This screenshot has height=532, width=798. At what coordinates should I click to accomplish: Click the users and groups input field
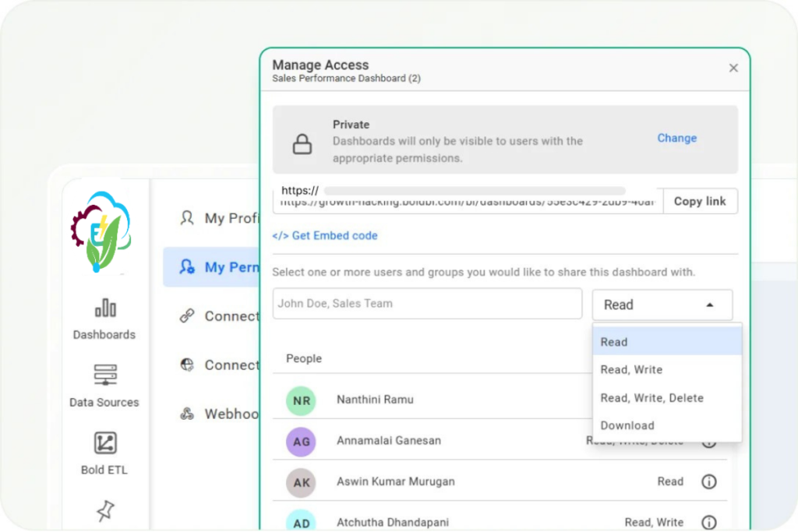[427, 304]
